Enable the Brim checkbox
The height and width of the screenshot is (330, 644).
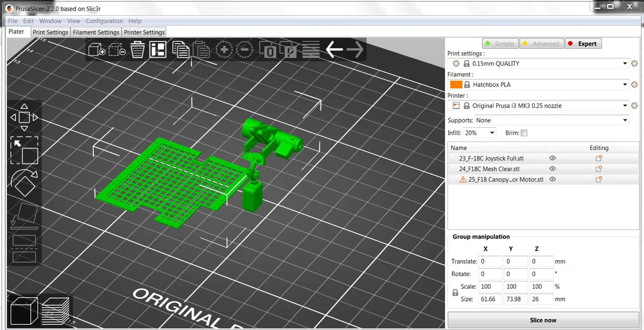[524, 133]
